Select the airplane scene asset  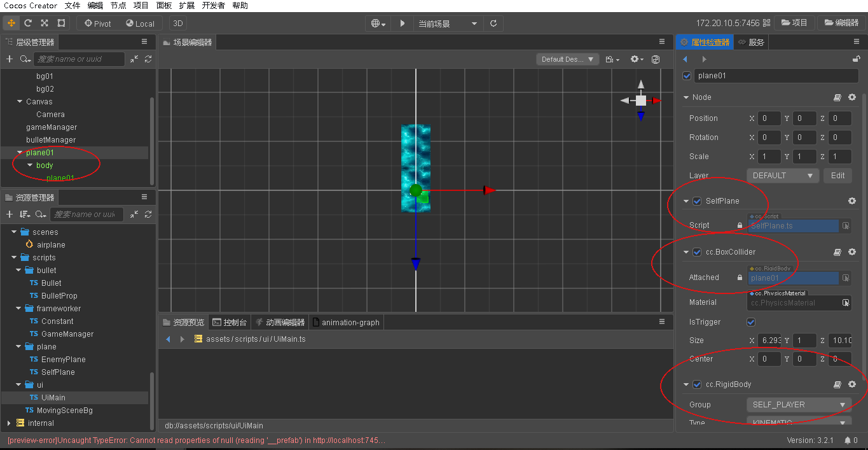[x=51, y=245]
